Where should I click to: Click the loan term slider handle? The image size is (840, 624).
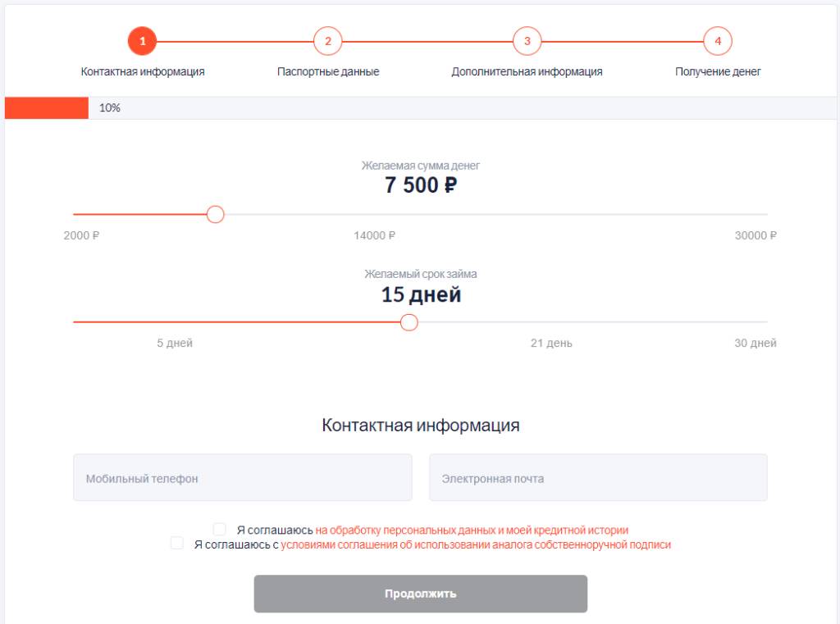click(409, 322)
